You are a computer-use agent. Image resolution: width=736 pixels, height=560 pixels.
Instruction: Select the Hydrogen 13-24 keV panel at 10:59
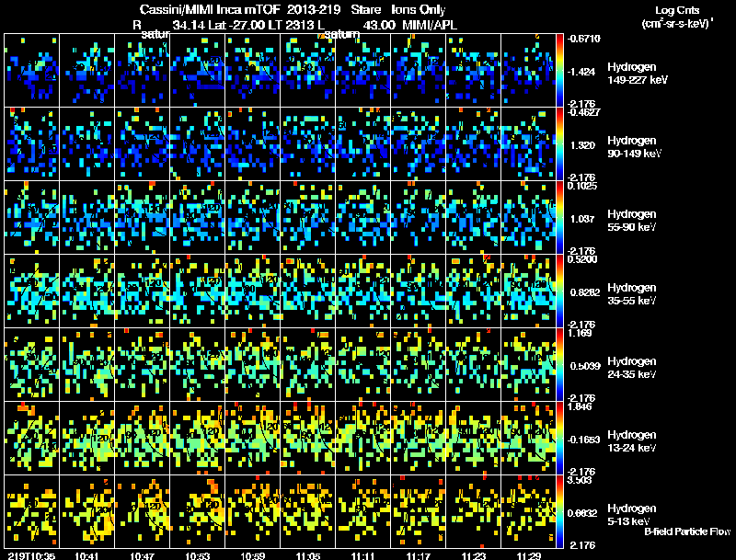click(x=253, y=438)
